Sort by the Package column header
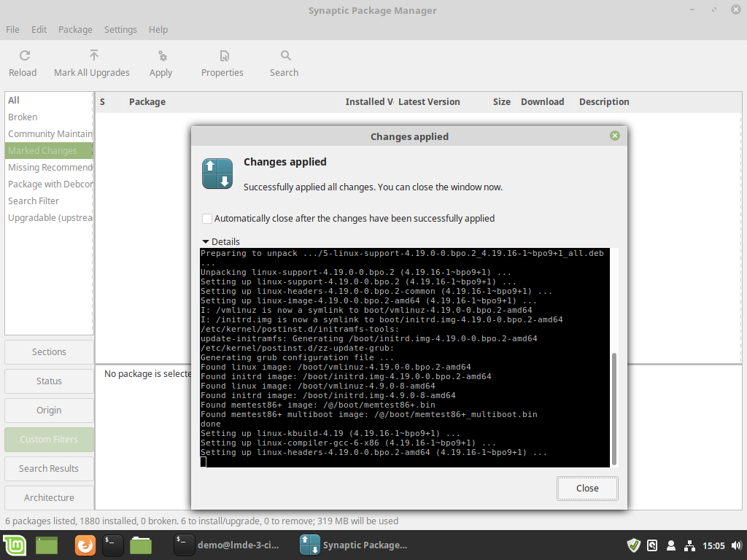 coord(233,102)
